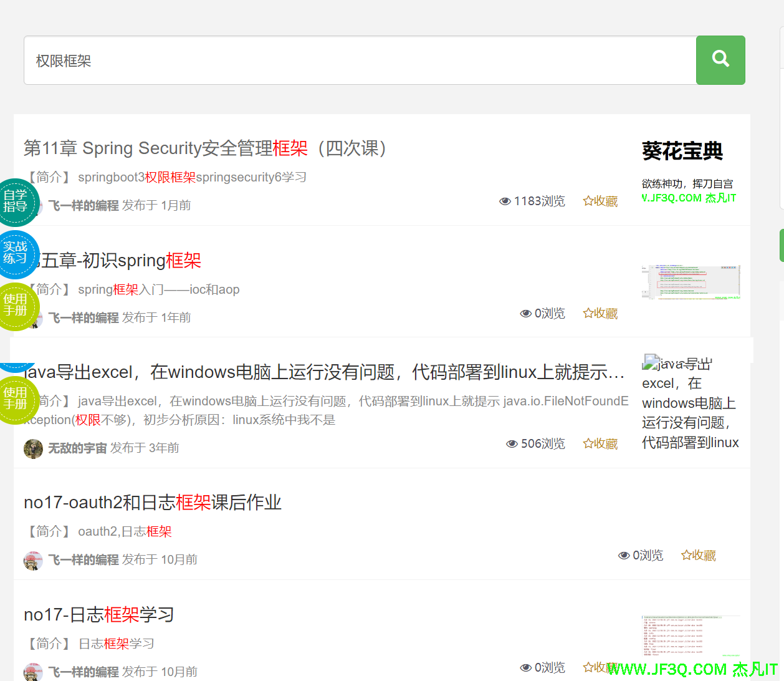Click the 权限框架 search input field
784x681 pixels.
[360, 60]
